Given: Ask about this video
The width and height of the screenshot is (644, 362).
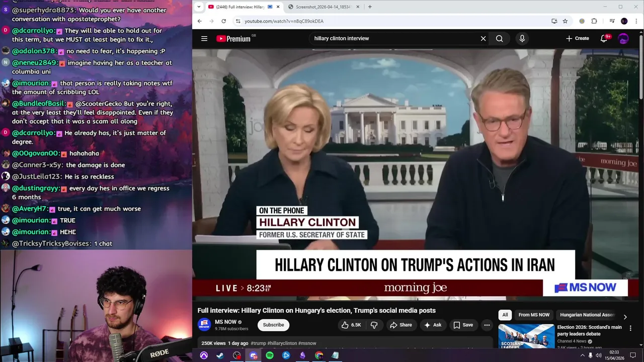Looking at the screenshot, I should (x=433, y=325).
